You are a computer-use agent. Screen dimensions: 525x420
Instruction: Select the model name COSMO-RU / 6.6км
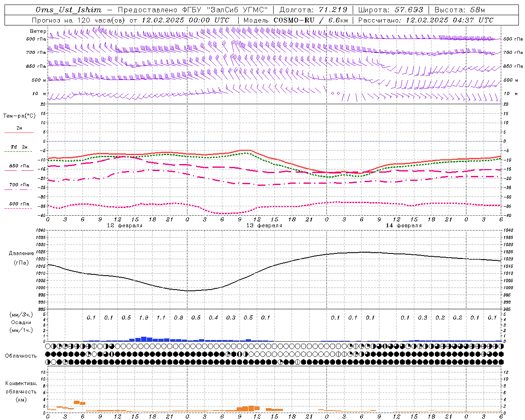[x=310, y=20]
